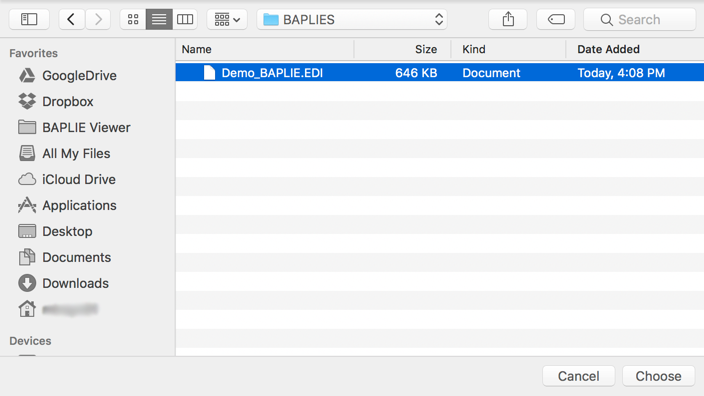The height and width of the screenshot is (396, 704).
Task: Open the item arrangement dropdown
Action: [x=227, y=19]
